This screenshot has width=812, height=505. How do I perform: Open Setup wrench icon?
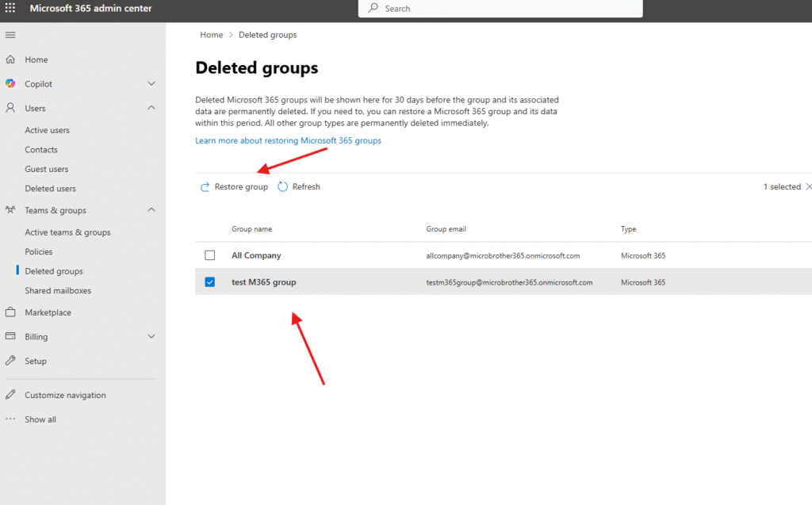point(10,361)
